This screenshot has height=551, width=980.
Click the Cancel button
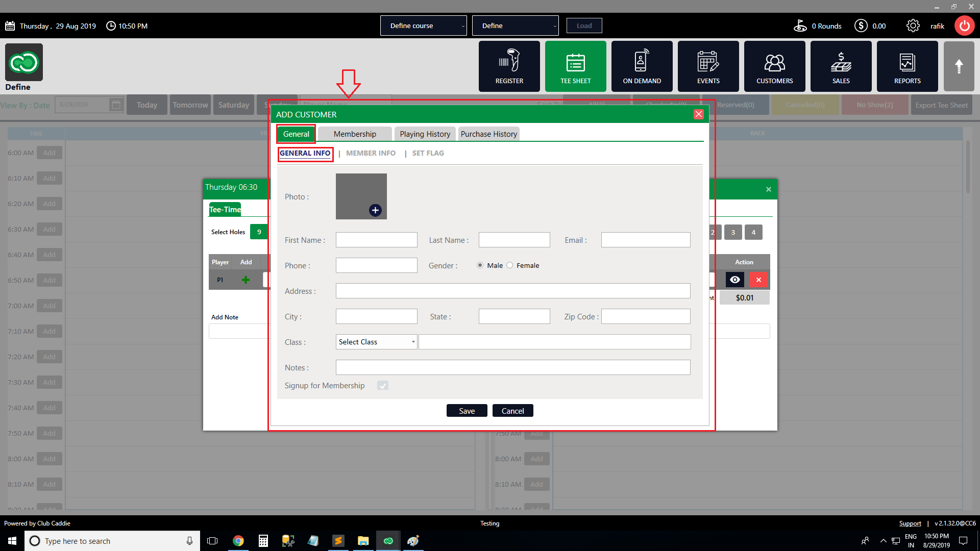click(512, 411)
